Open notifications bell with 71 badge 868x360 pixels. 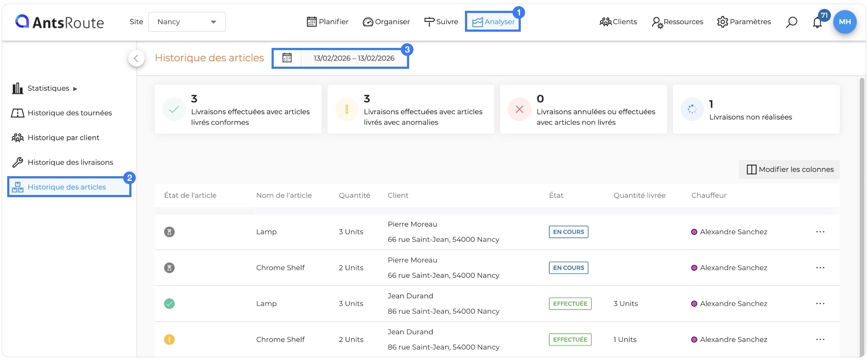818,22
